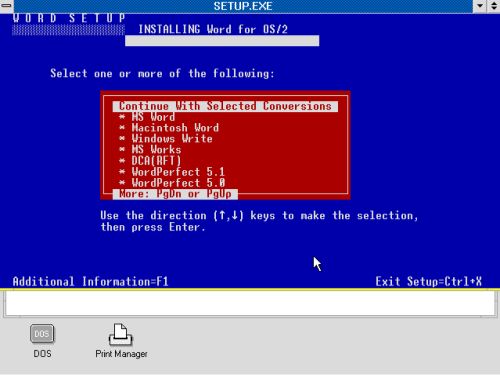Click the WORD SETUP logo text

point(69,18)
